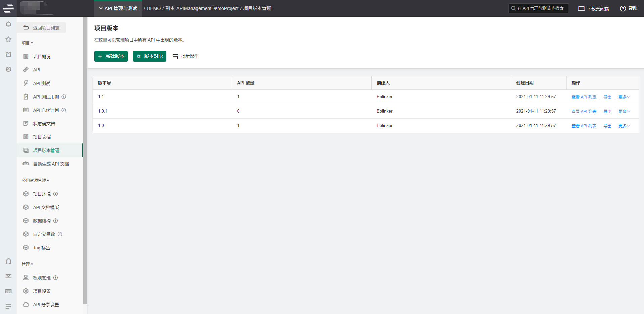Click the 新建版本 button
The image size is (644, 314).
(x=111, y=56)
